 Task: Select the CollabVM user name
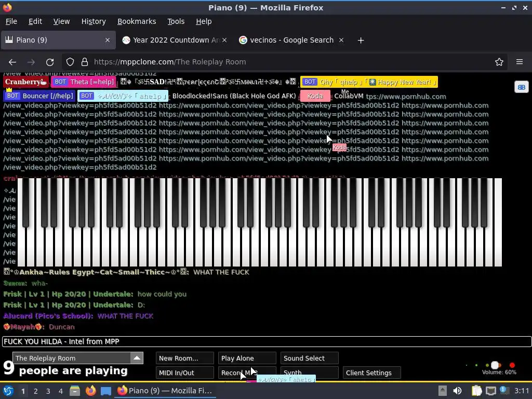click(x=349, y=96)
